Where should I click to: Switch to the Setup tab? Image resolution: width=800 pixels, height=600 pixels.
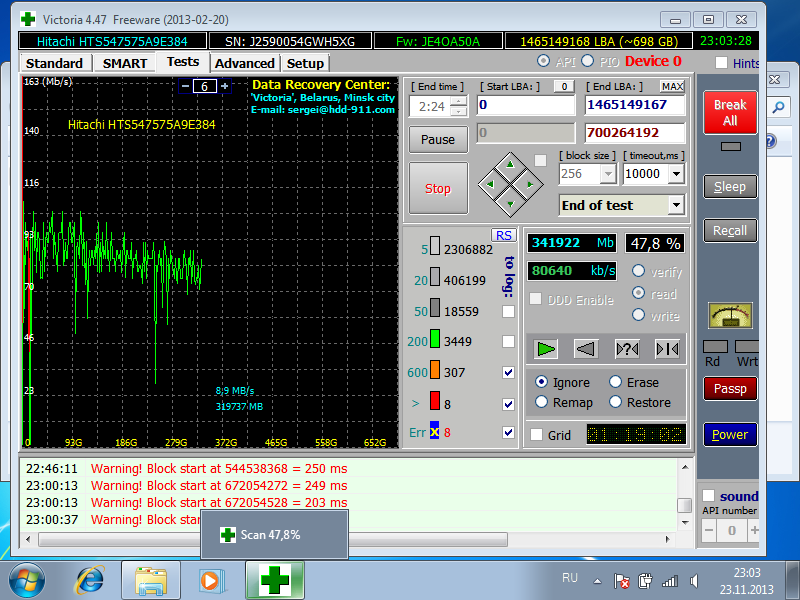tap(305, 63)
